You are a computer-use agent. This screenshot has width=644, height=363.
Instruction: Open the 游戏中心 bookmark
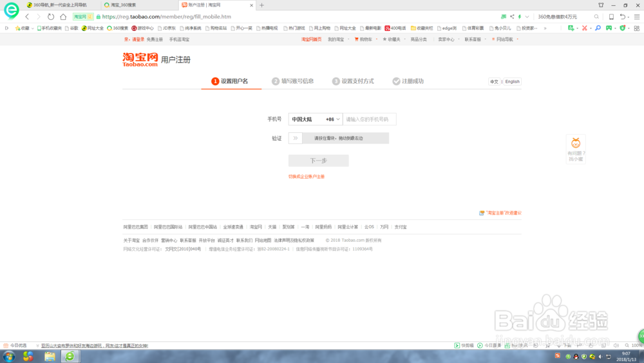click(142, 28)
